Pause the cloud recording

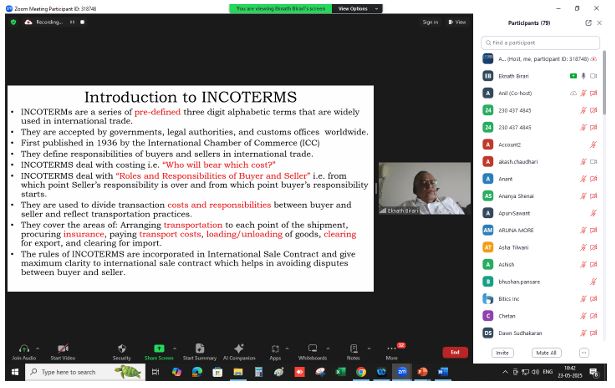pyautogui.click(x=72, y=22)
